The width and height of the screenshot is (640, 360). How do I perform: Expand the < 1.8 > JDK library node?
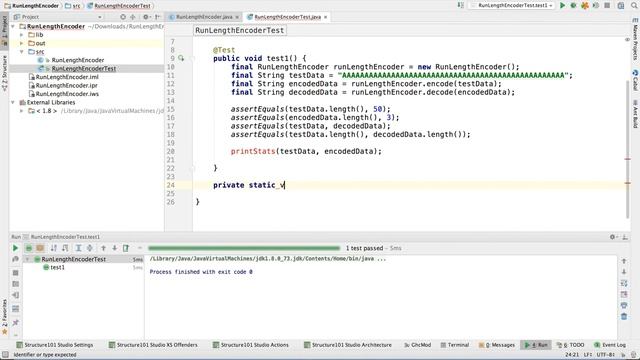click(x=22, y=111)
